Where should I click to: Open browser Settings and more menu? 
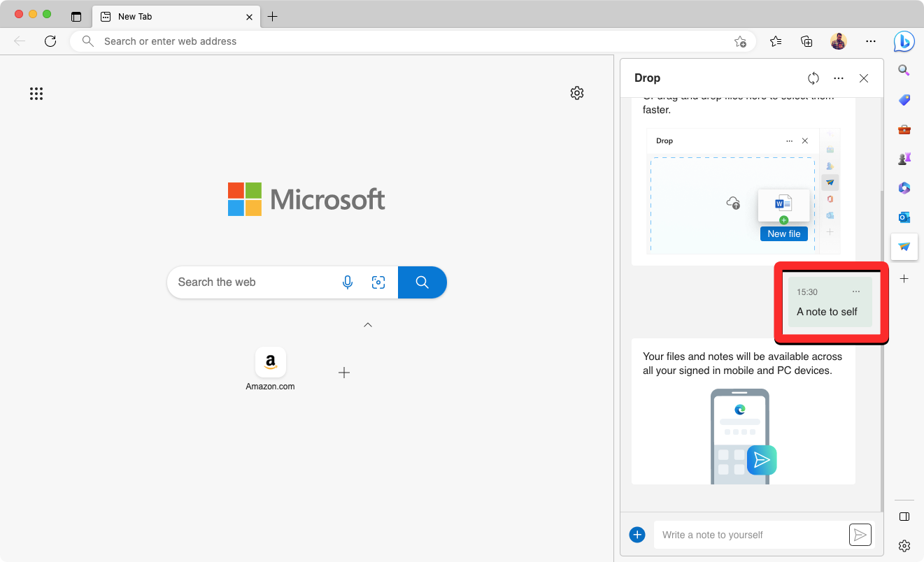click(870, 41)
